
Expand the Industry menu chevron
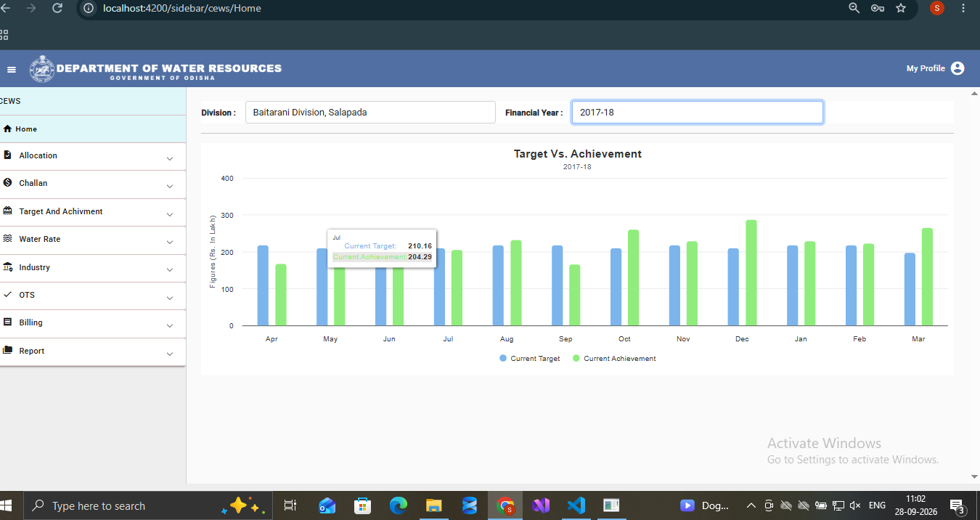pos(170,270)
